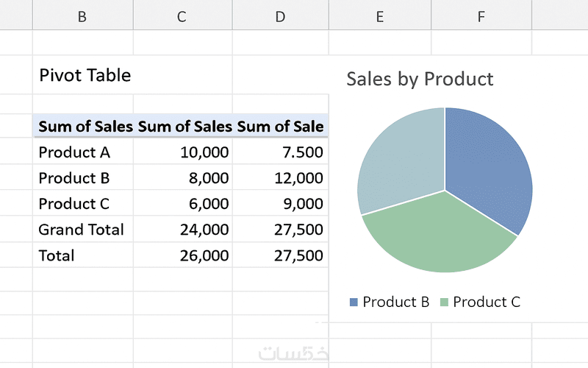
Task: Click the column F header
Action: tap(481, 16)
